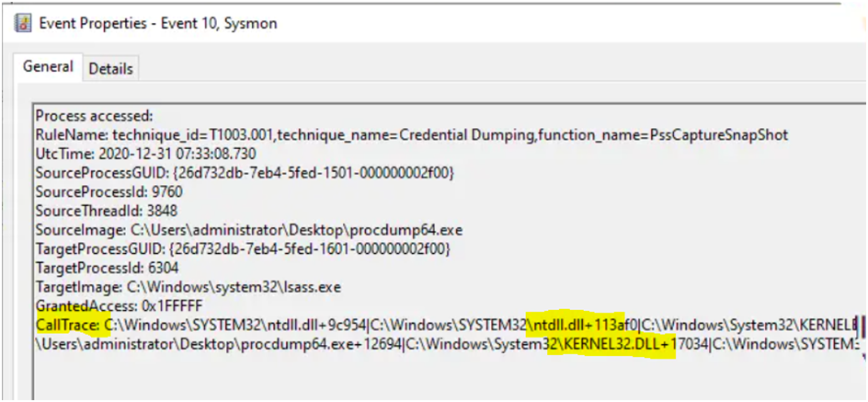Select the SourceImage procdump64.exe line
The image size is (868, 402).
(249, 231)
